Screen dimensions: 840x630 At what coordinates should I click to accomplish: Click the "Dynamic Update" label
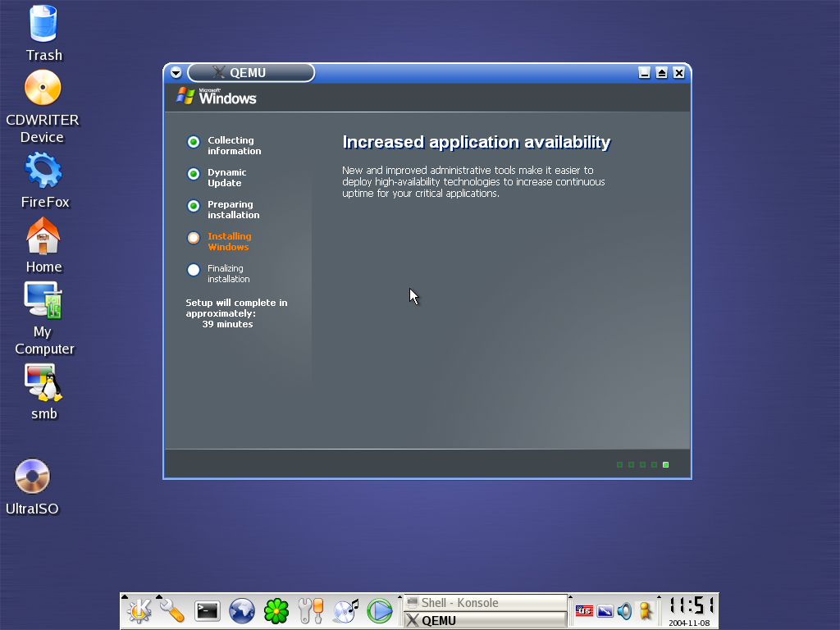226,177
